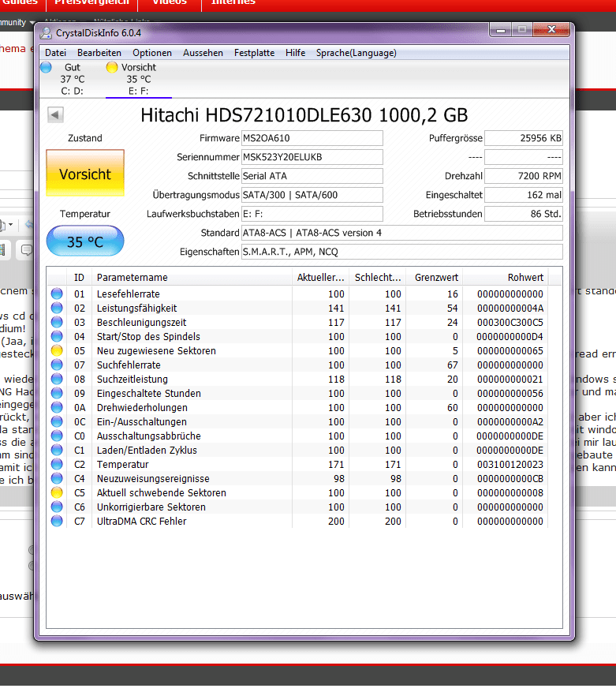Click status icon for Unkorrigierbare Sektoren
The image size is (616, 692).
click(57, 507)
